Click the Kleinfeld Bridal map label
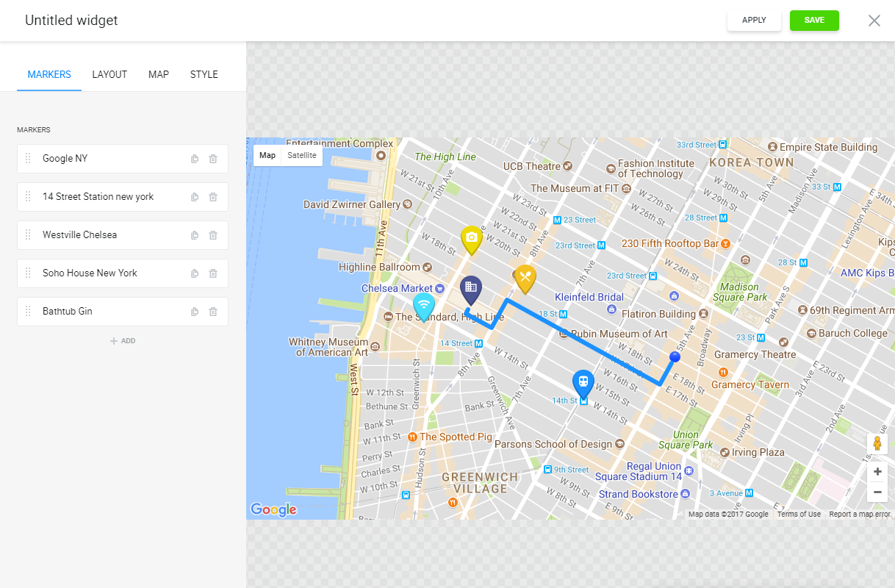Screen dimensions: 895x588 [x=589, y=298]
